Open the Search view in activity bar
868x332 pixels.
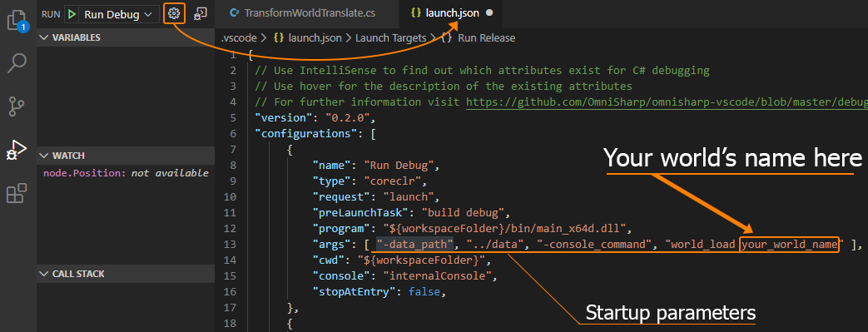17,62
